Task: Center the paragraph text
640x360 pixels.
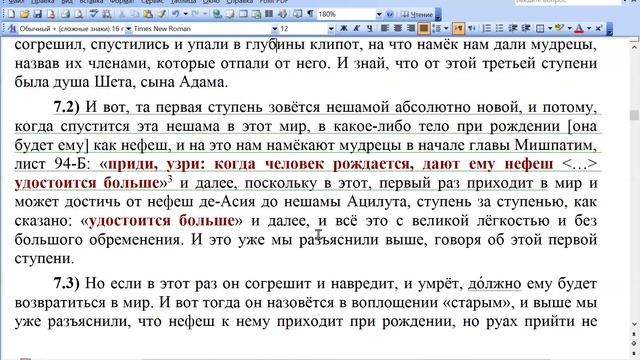Action: pos(398,28)
